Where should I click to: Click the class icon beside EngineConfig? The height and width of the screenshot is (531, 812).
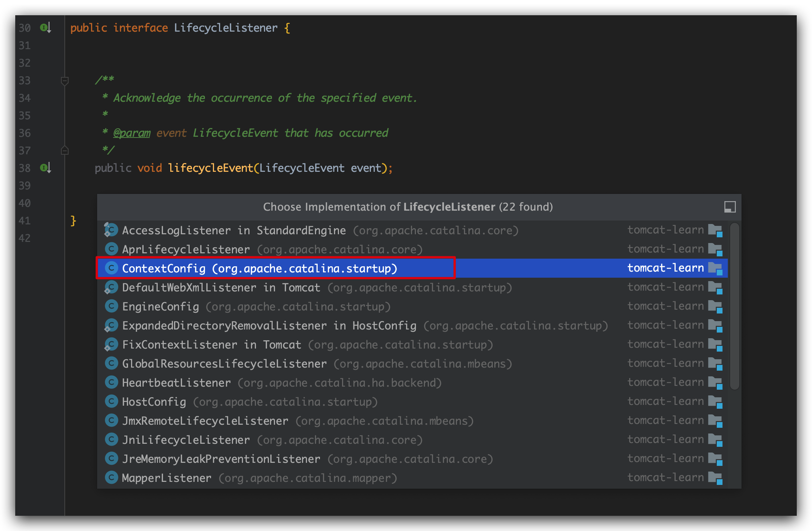tap(111, 306)
